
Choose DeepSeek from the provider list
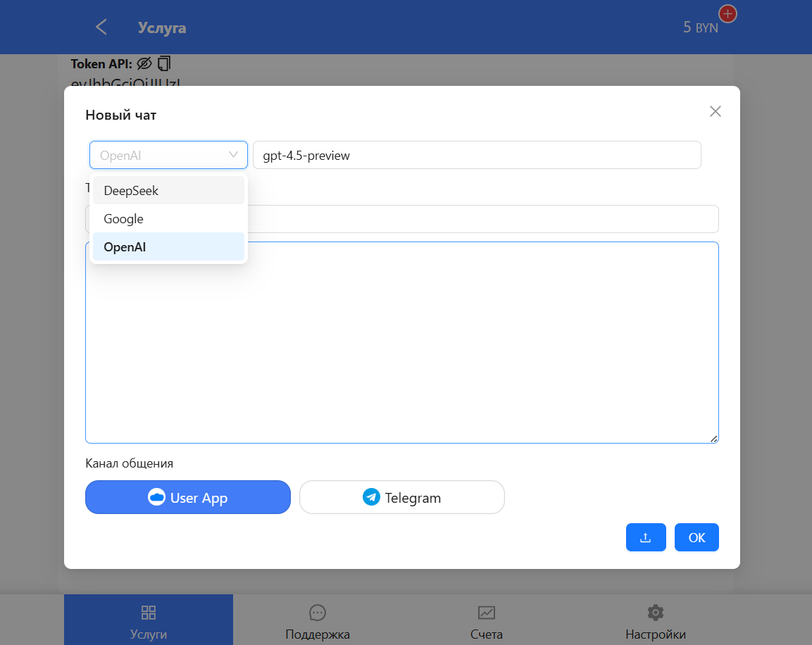click(x=168, y=191)
